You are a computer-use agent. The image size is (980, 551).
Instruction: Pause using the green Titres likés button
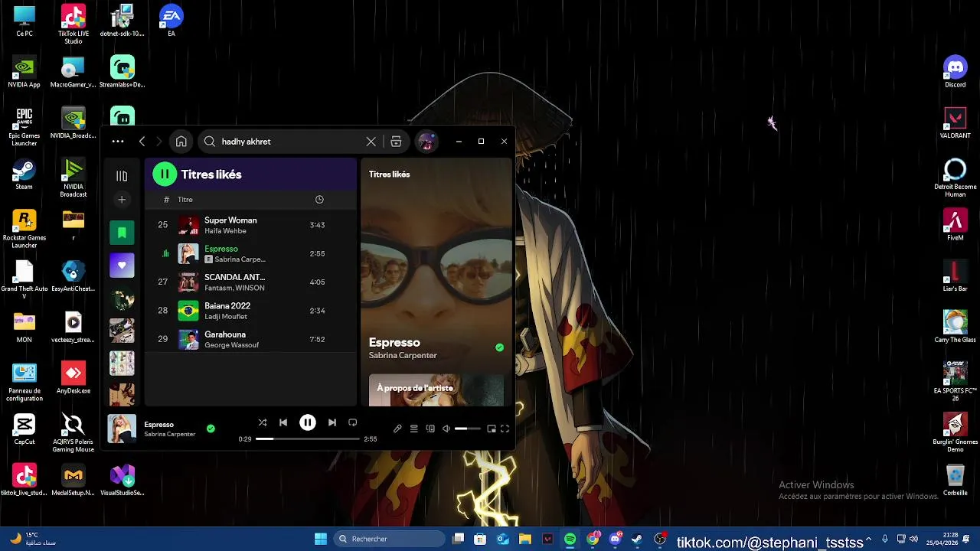point(165,174)
